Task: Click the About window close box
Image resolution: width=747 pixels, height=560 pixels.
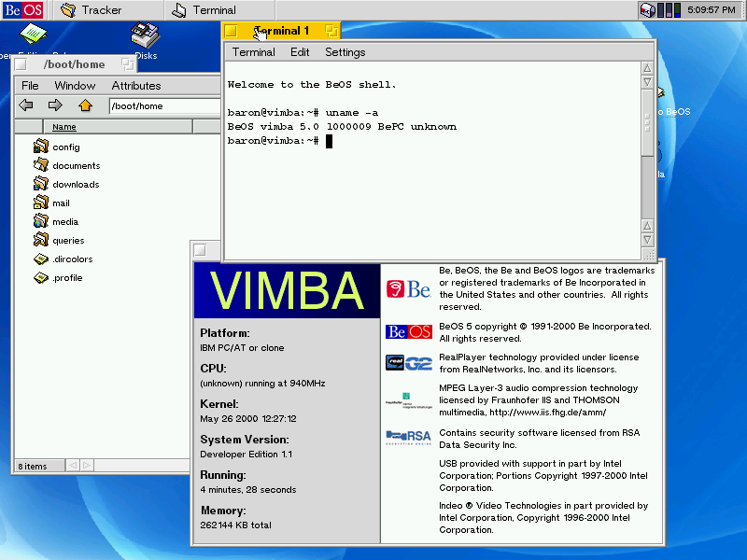Action: tap(200, 250)
